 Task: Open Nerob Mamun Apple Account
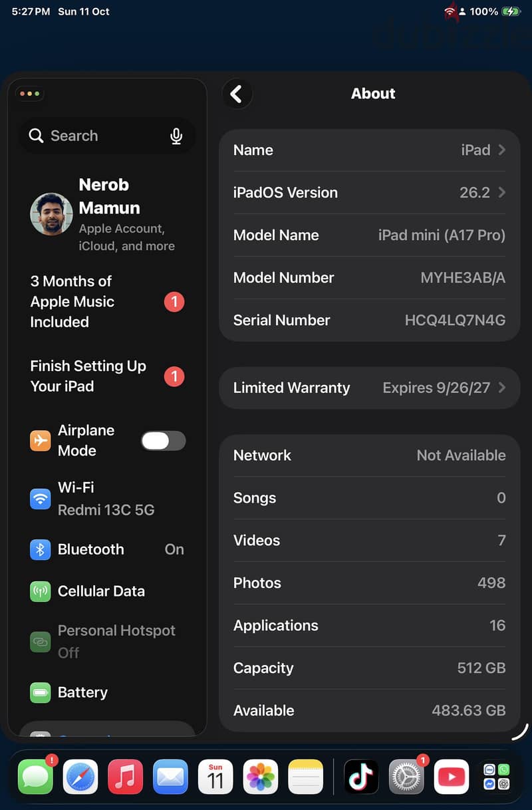(107, 214)
